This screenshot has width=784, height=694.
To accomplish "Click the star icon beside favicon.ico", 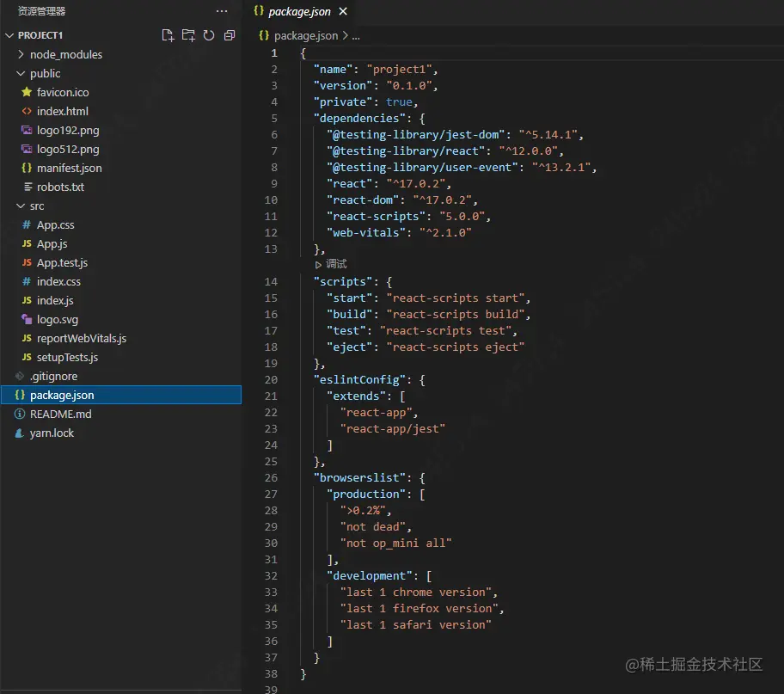I will (27, 92).
